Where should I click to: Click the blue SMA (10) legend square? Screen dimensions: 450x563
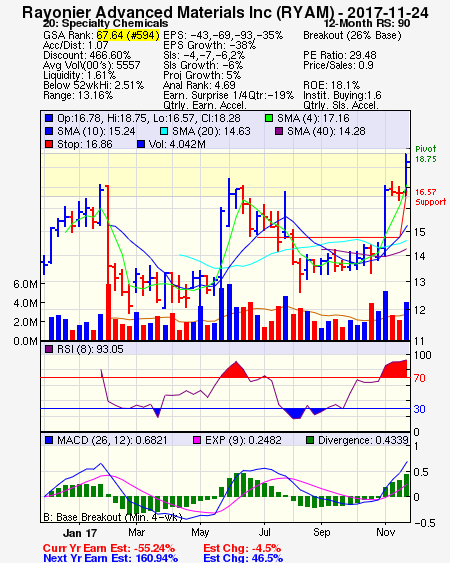(49, 131)
